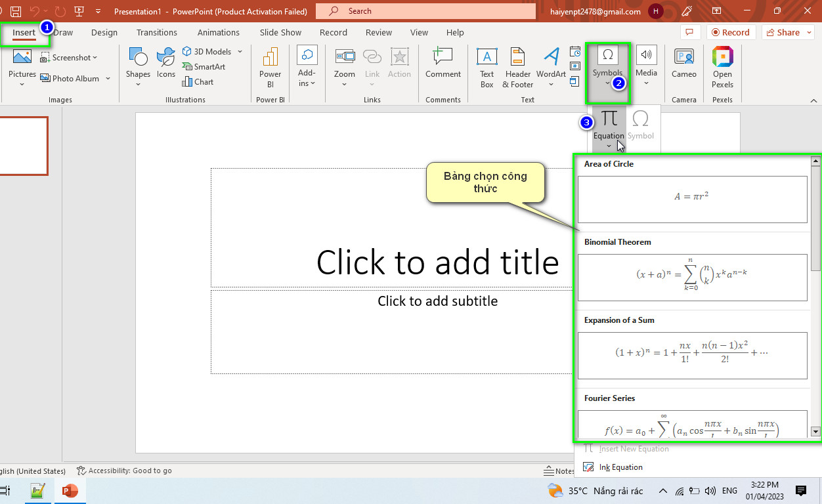Open the PowerPoint app on the taskbar
The height and width of the screenshot is (504, 822).
click(x=69, y=491)
